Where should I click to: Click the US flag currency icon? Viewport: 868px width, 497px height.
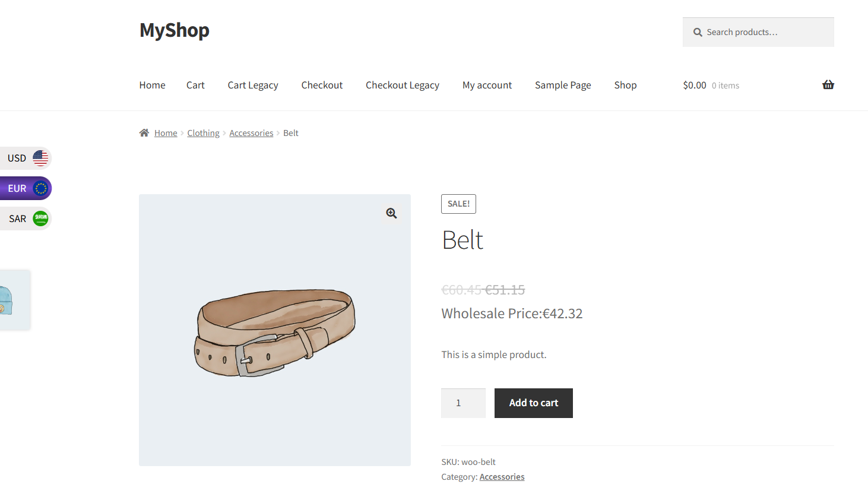point(40,158)
